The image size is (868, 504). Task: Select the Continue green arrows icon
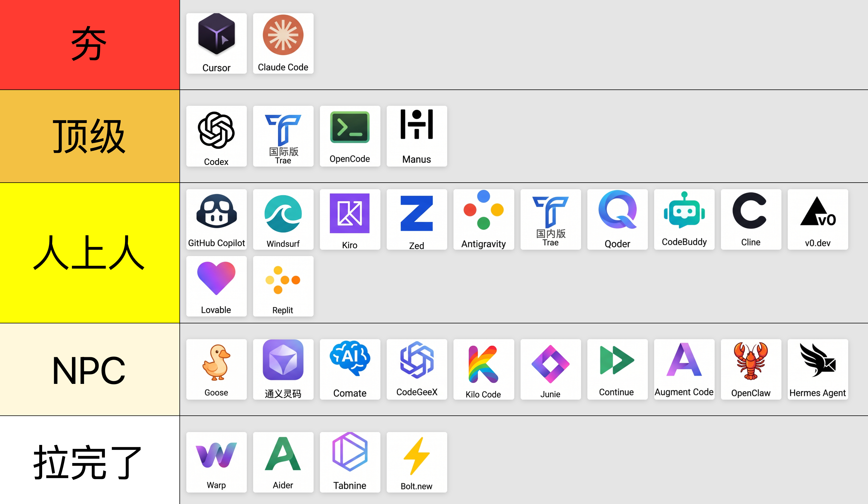617,369
